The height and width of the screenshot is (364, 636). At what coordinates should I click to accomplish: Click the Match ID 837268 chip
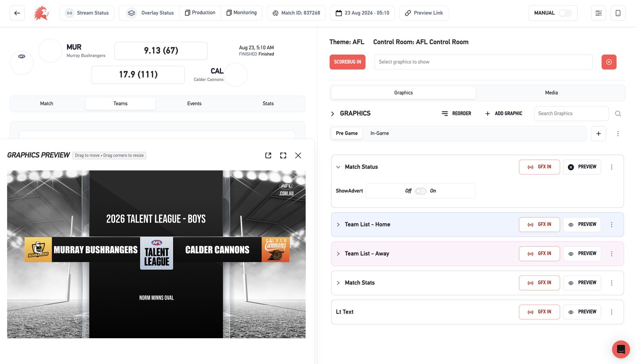point(296,13)
